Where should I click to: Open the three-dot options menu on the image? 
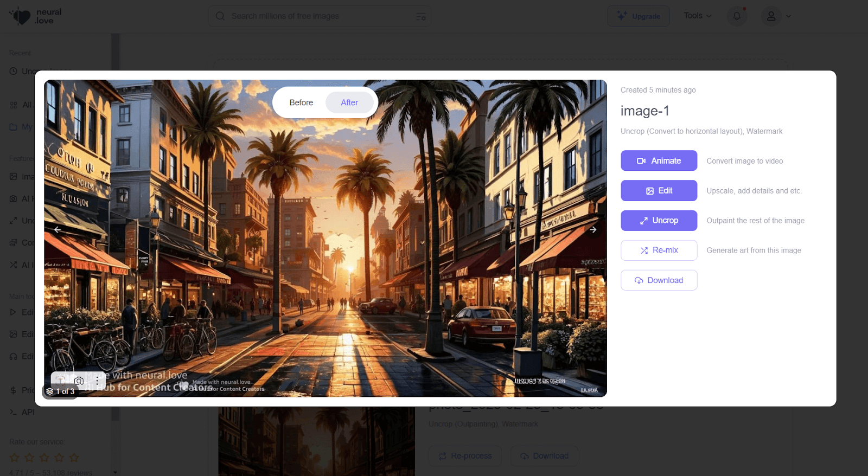pyautogui.click(x=97, y=381)
